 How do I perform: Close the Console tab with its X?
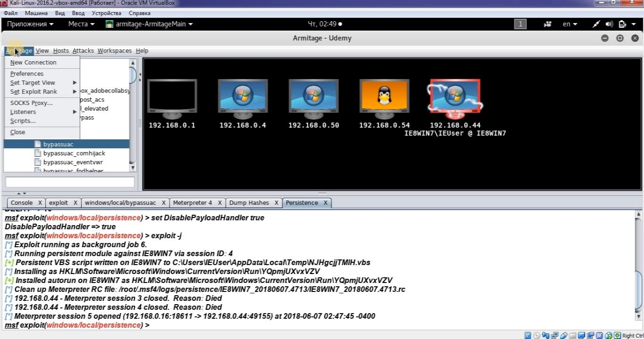point(40,203)
